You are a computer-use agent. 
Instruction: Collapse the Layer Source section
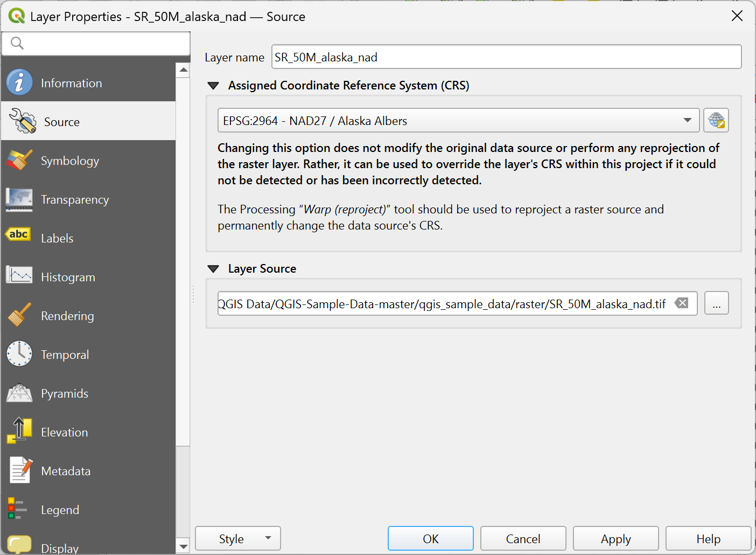click(x=213, y=269)
